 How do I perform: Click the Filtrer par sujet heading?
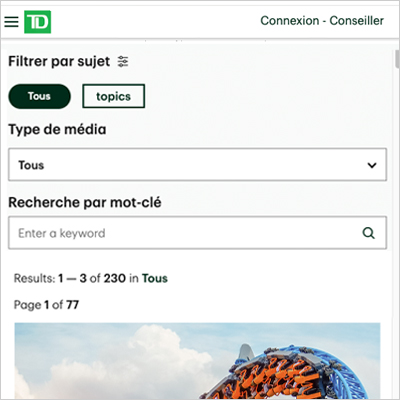point(59,62)
